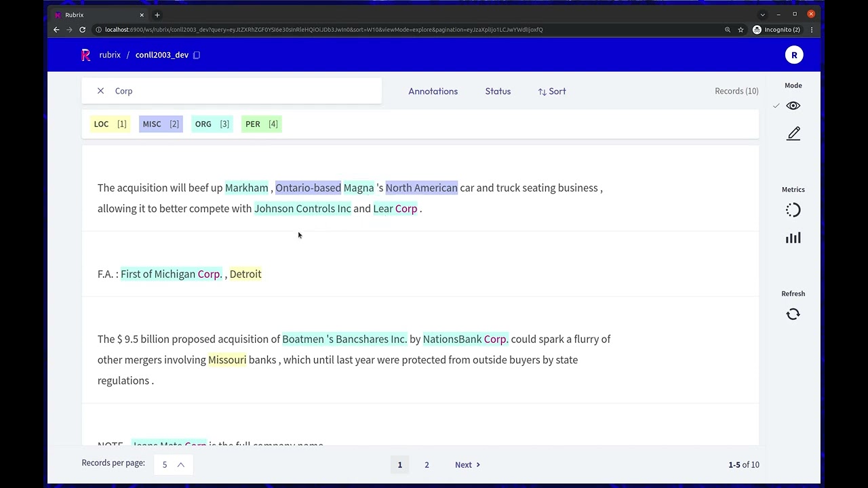Open the rubrix workspace breadcrumb
The height and width of the screenshot is (488, 868).
point(110,55)
